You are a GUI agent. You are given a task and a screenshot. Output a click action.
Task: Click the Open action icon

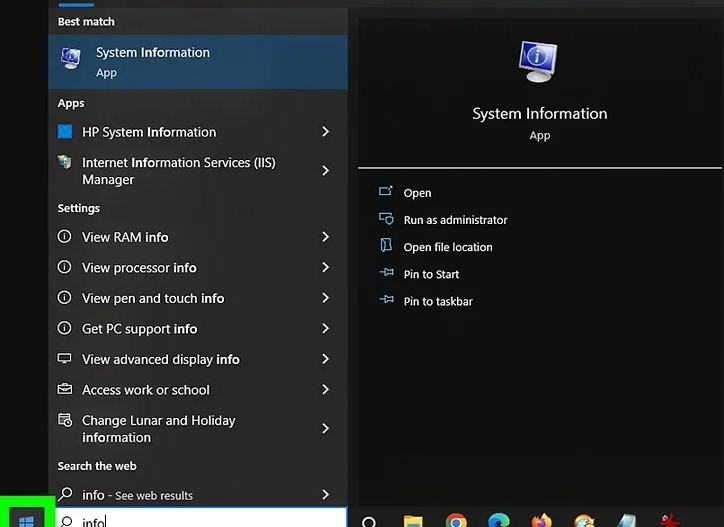[x=386, y=191]
